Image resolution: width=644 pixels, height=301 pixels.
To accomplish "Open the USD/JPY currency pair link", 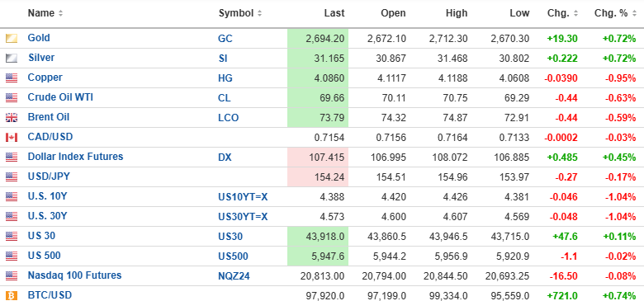I will (x=49, y=176).
